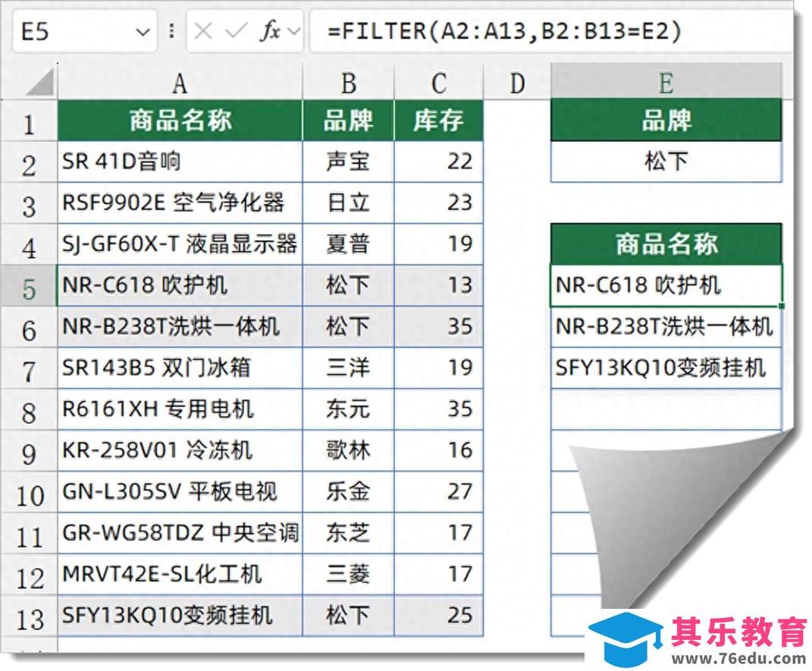The image size is (812, 671).
Task: Select cell E5 NR-C618 吹护机
Action: click(666, 286)
